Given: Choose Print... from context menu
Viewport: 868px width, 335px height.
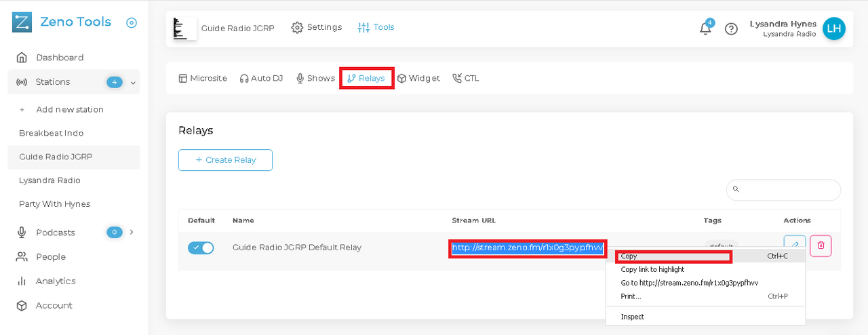Looking at the screenshot, I should (x=705, y=296).
